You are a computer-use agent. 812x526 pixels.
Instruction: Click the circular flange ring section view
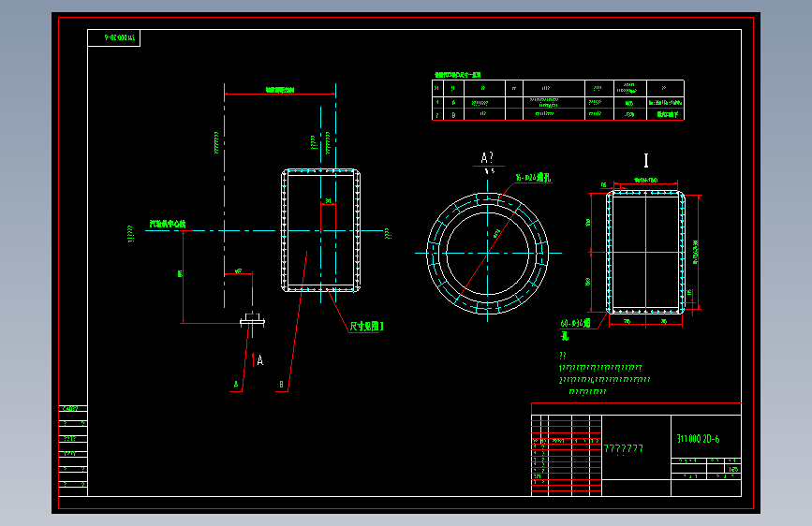click(x=487, y=253)
